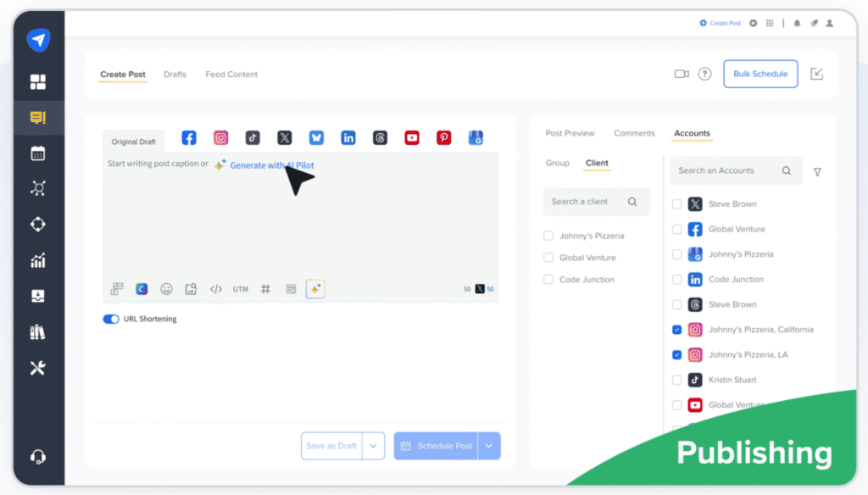The width and height of the screenshot is (868, 495).
Task: Click the Bulk Schedule button
Action: (760, 74)
